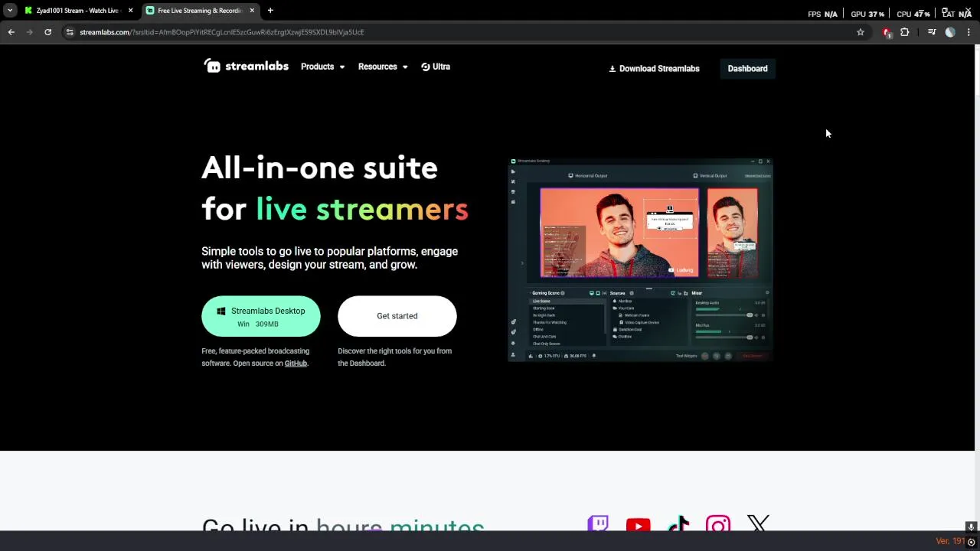This screenshot has width=980, height=551.
Task: Click the 'FPS N/A' overlay reading
Action: click(x=823, y=14)
